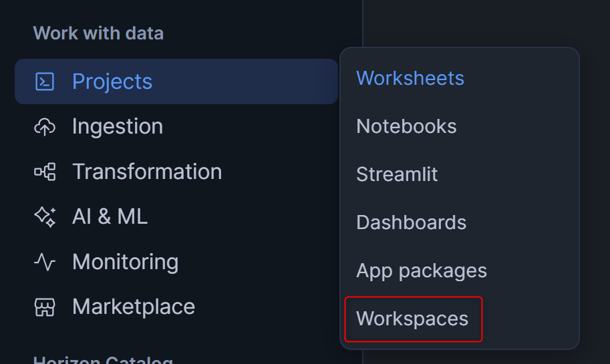Click the "Work with data" section heading
The width and height of the screenshot is (610, 364).
pyautogui.click(x=98, y=33)
